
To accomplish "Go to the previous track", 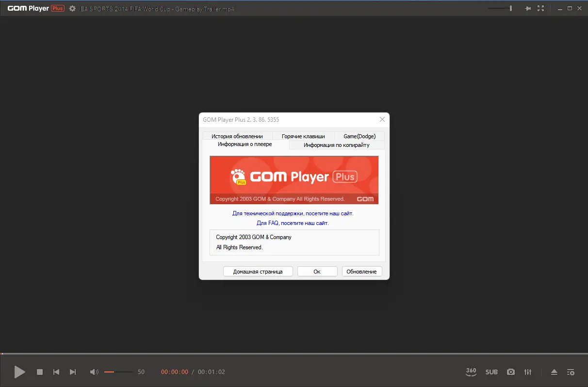I will click(56, 372).
